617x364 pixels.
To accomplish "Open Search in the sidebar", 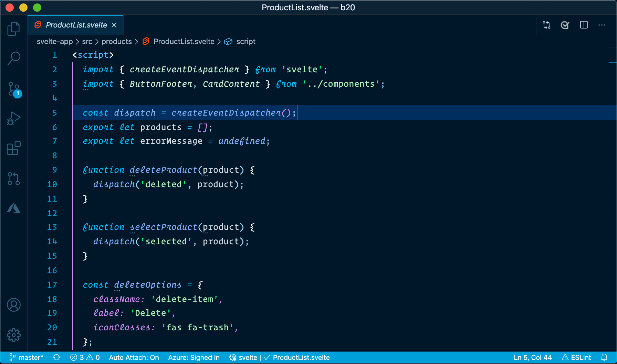I will [x=13, y=58].
